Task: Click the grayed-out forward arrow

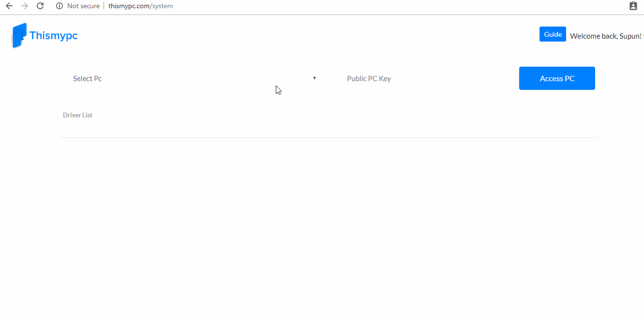Action: (x=24, y=6)
